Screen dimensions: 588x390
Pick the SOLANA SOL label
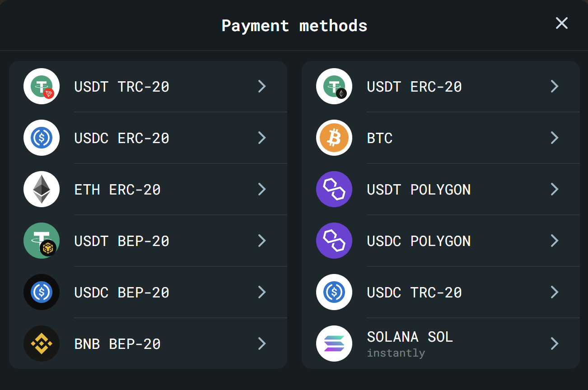point(410,337)
